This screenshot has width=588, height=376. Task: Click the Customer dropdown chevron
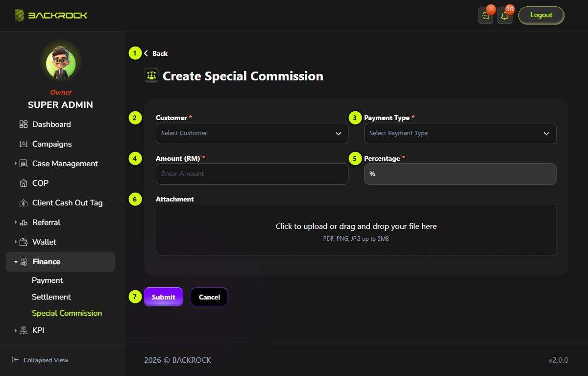point(338,133)
